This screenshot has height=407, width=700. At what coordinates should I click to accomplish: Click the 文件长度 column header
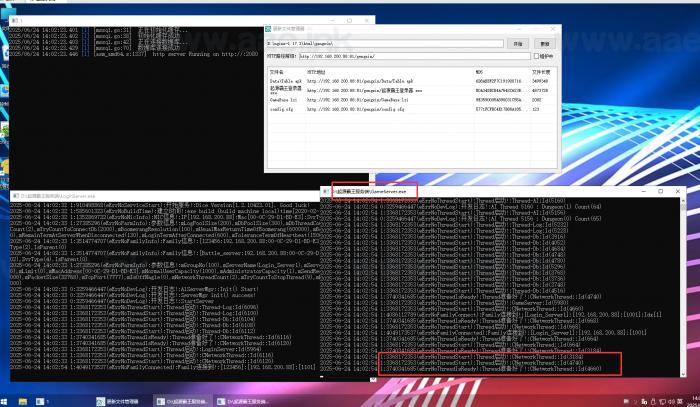(x=543, y=72)
